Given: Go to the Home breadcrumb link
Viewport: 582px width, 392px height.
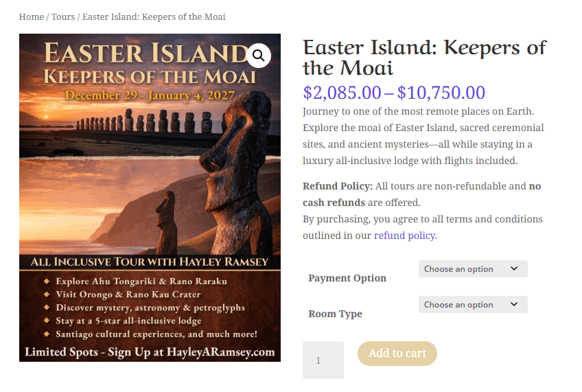Looking at the screenshot, I should (x=32, y=16).
